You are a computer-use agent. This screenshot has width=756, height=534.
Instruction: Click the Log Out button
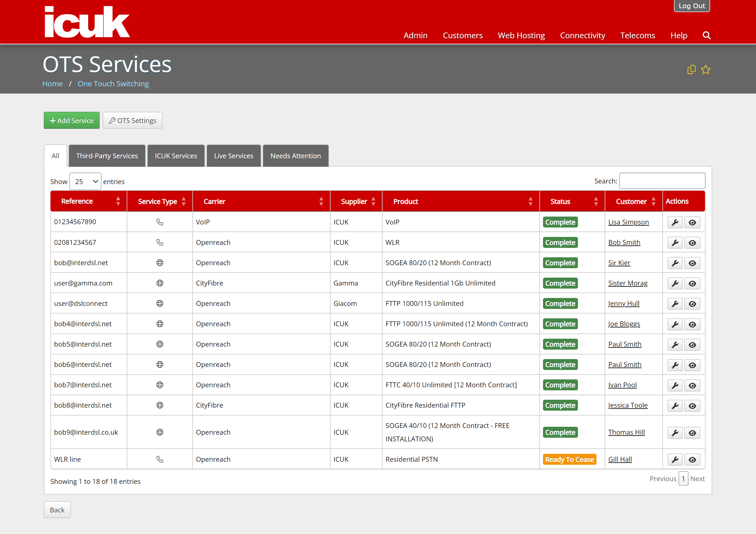point(692,6)
